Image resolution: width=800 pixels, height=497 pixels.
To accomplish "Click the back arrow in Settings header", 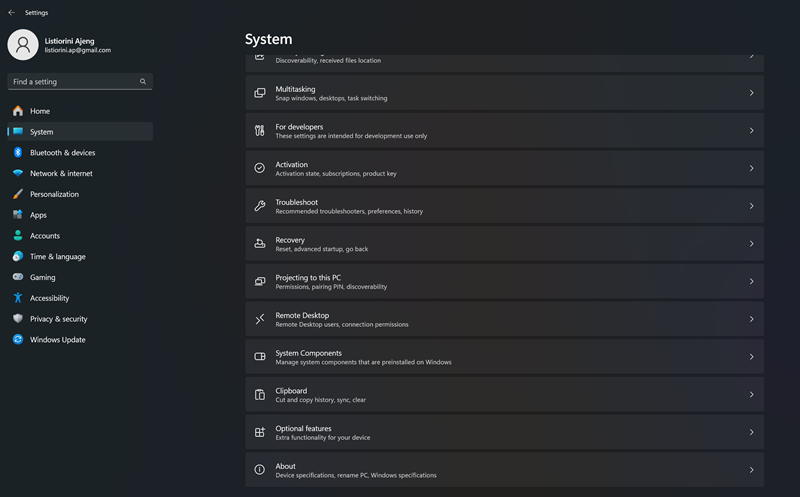I will pyautogui.click(x=11, y=13).
